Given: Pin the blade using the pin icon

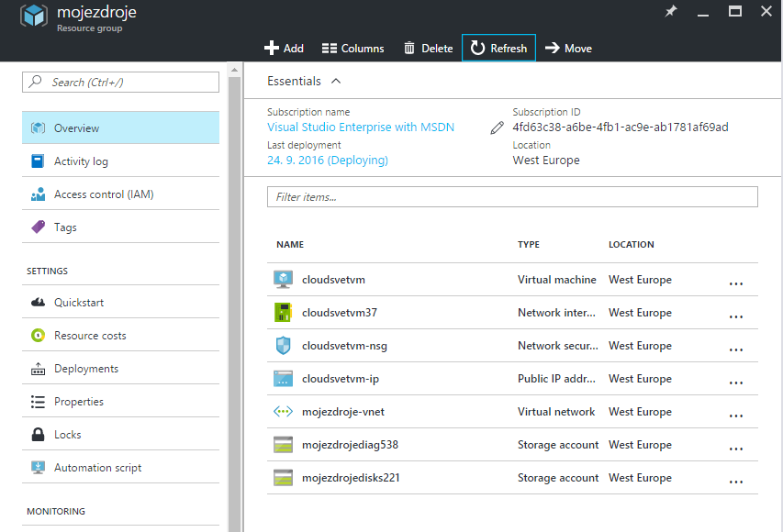Looking at the screenshot, I should pos(671,11).
